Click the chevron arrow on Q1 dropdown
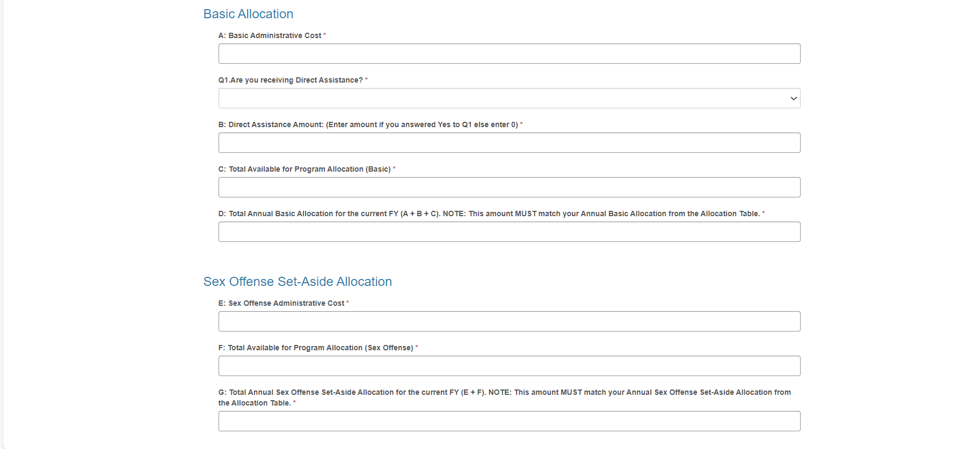Image resolution: width=980 pixels, height=449 pixels. 793,99
